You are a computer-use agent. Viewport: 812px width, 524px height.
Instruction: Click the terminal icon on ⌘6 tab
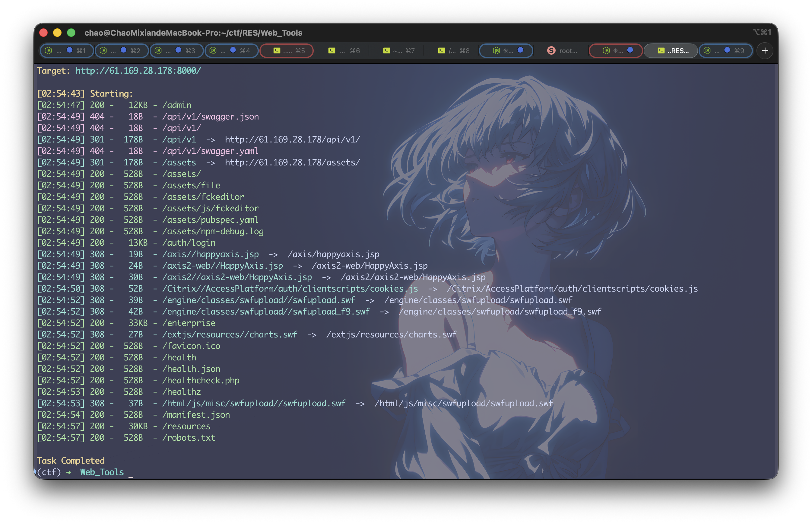(331, 51)
